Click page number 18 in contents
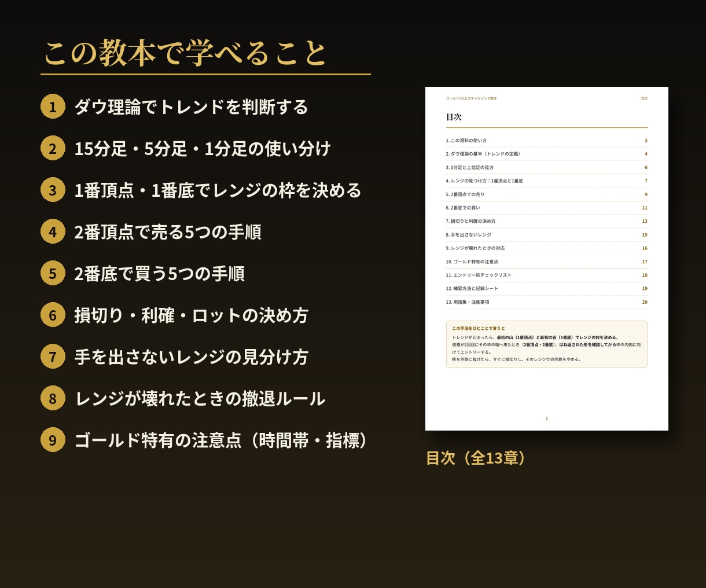706x588 pixels. [645, 275]
